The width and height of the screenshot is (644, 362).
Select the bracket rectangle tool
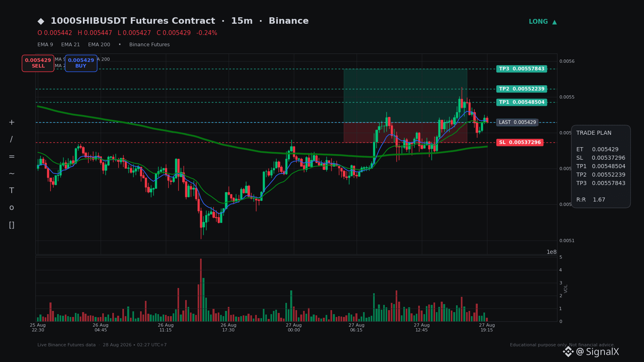click(12, 225)
